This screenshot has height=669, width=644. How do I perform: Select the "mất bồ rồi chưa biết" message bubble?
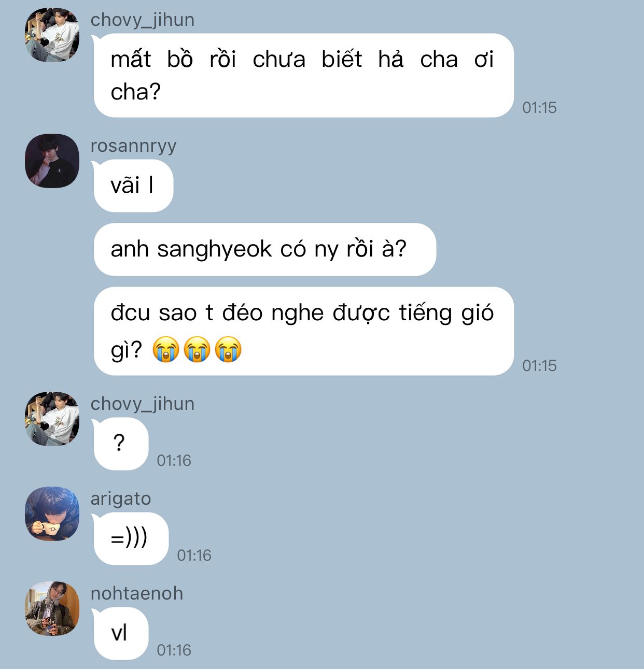click(303, 76)
